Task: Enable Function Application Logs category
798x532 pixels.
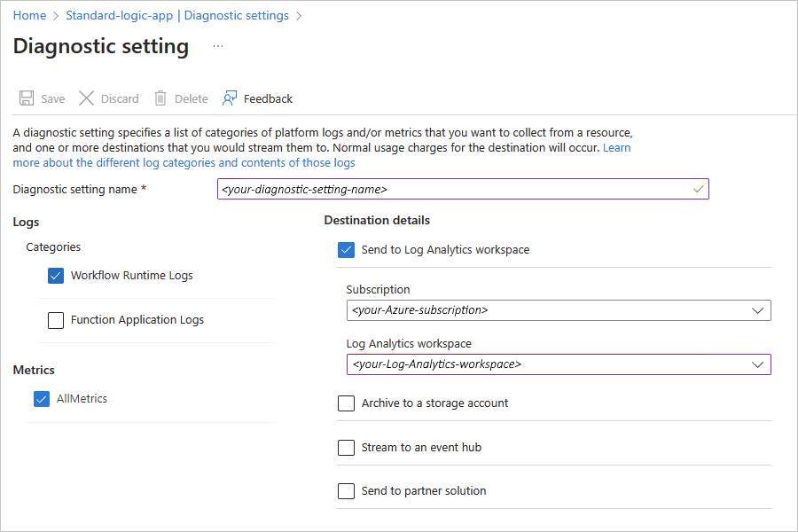Action: (x=56, y=320)
